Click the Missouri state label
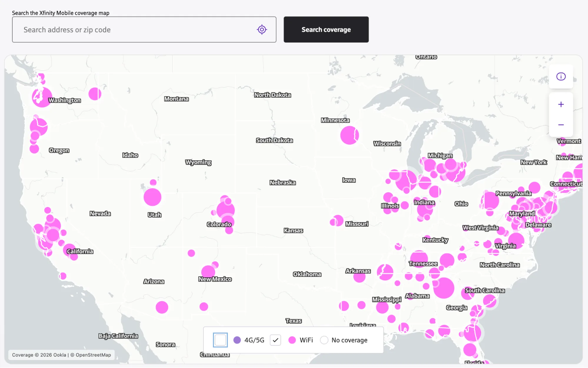The image size is (588, 368). tap(357, 224)
